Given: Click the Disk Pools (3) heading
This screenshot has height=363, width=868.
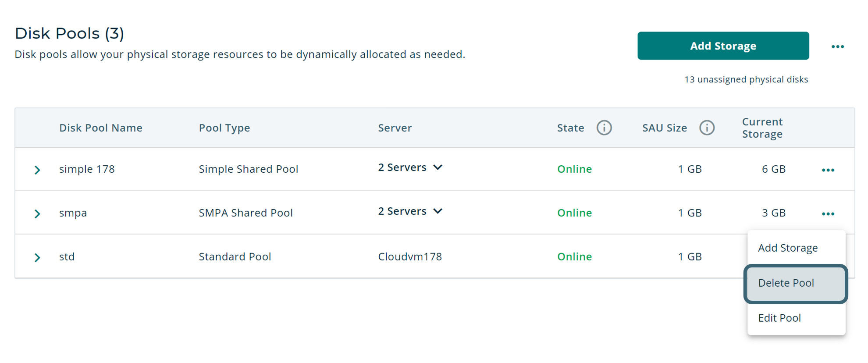Looking at the screenshot, I should coord(69,33).
